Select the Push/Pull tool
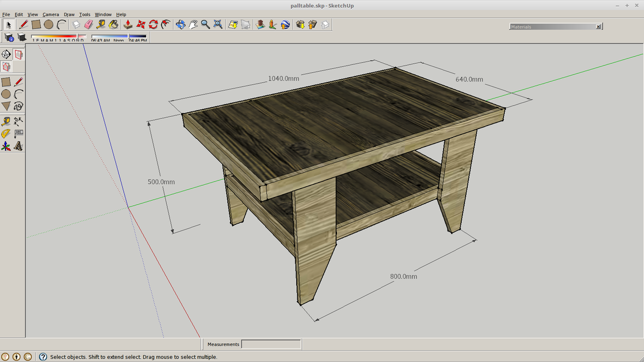 click(127, 24)
